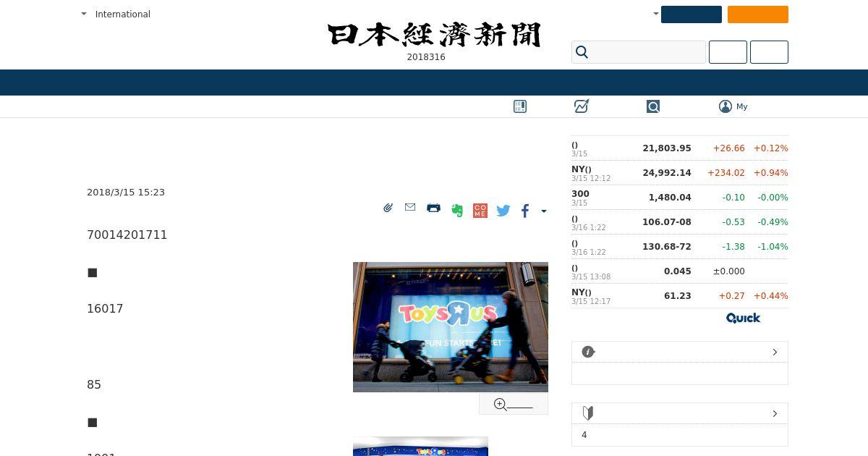Click the first outlined button beside search
This screenshot has height=456, width=868.
coord(728,52)
